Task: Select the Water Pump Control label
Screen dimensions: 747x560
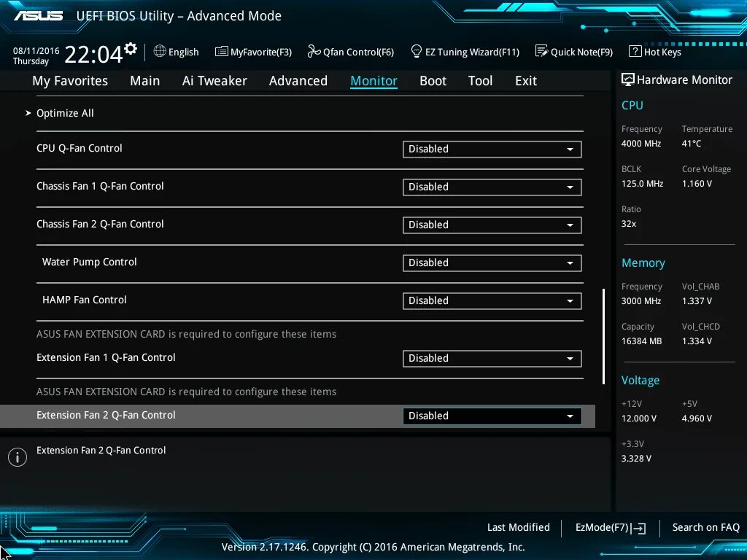Action: coord(90,262)
